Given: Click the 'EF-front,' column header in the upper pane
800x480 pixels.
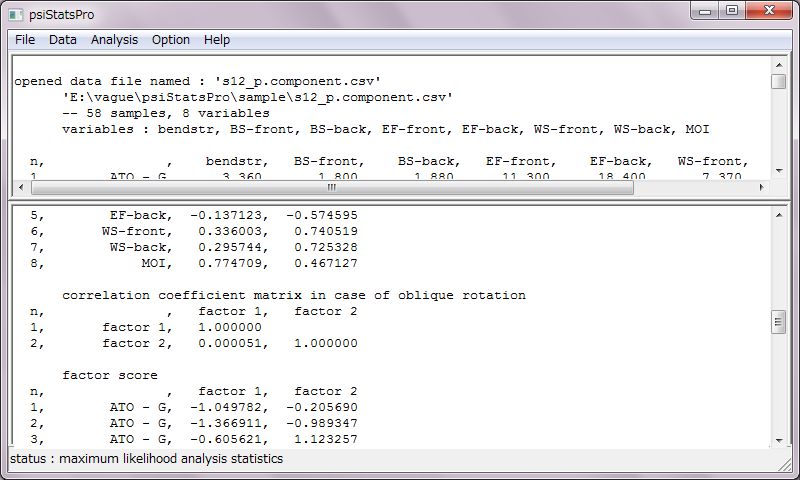Looking at the screenshot, I should 521,162.
